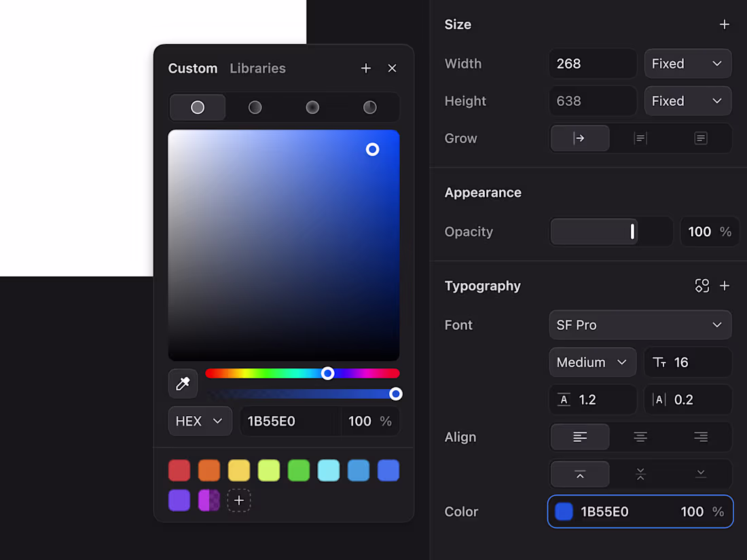Image resolution: width=747 pixels, height=560 pixels.
Task: Align text to the right
Action: click(700, 436)
